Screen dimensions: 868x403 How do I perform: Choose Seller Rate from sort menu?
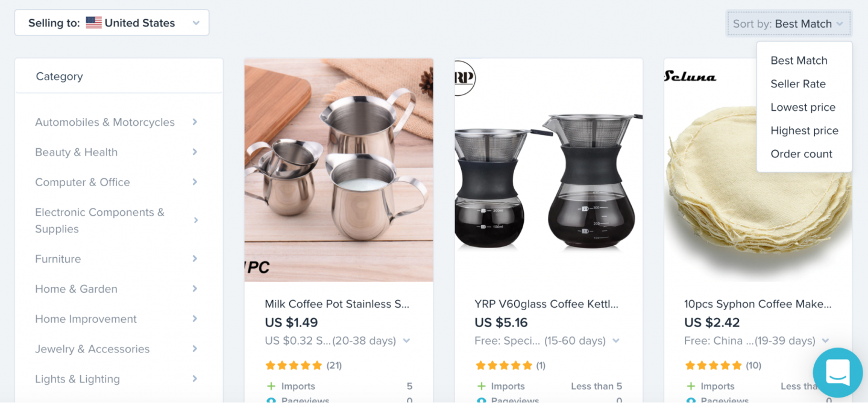[x=798, y=84]
